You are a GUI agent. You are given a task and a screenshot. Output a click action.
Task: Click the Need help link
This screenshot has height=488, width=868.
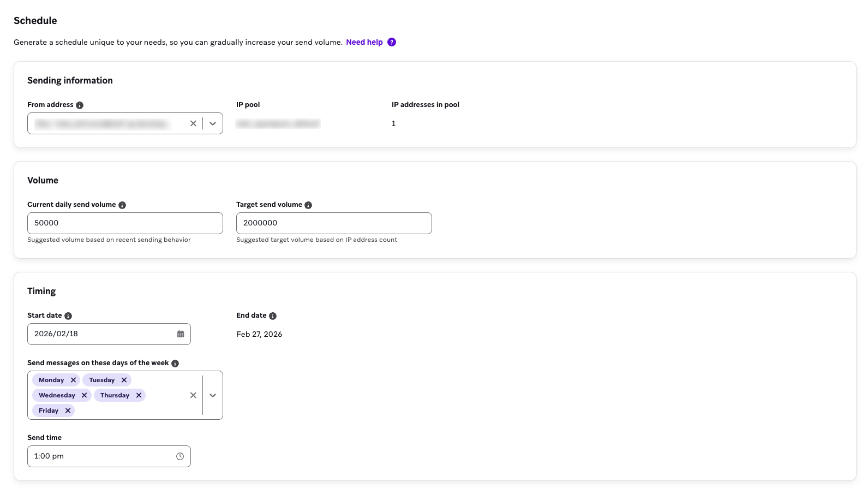tap(364, 42)
